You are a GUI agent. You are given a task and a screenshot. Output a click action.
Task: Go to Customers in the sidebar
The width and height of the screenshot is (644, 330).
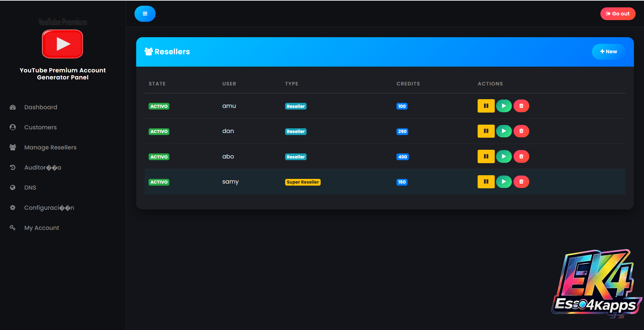click(x=40, y=127)
